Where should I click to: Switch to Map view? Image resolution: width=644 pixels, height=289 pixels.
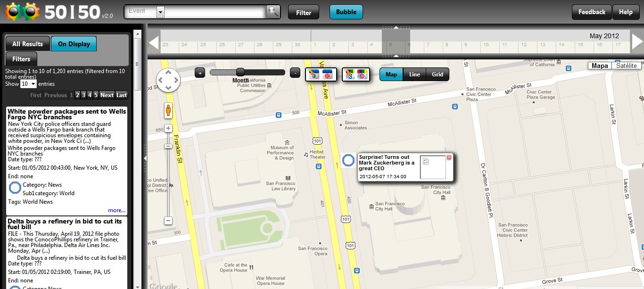pyautogui.click(x=391, y=74)
